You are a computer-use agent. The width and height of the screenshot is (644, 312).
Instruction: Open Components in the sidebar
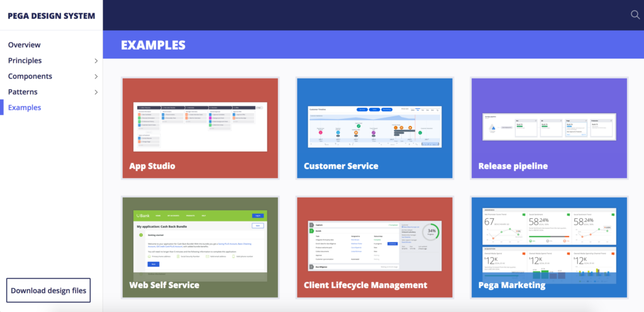pyautogui.click(x=30, y=76)
